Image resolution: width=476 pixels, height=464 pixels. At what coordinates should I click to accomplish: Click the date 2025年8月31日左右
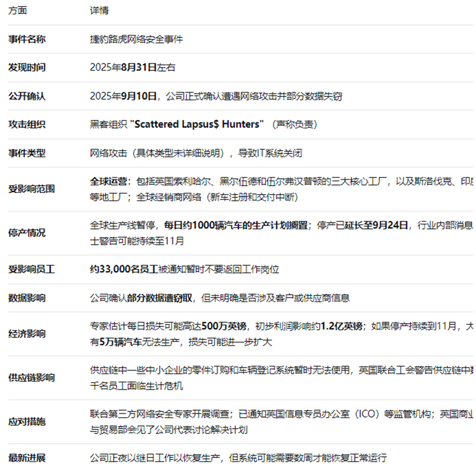point(133,67)
